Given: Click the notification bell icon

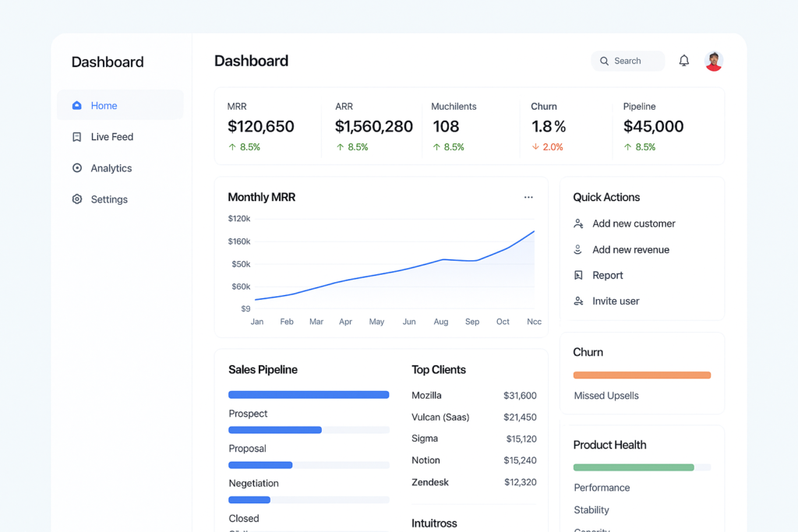Looking at the screenshot, I should [683, 61].
